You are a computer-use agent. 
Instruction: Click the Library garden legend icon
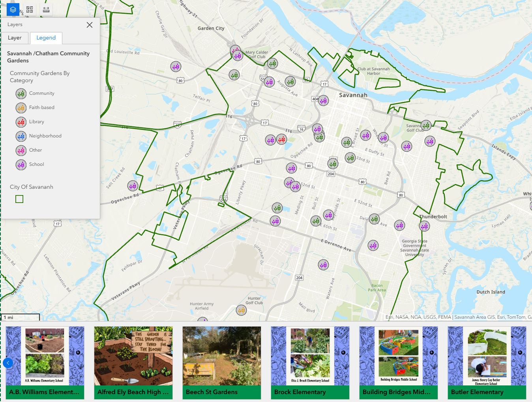[21, 122]
